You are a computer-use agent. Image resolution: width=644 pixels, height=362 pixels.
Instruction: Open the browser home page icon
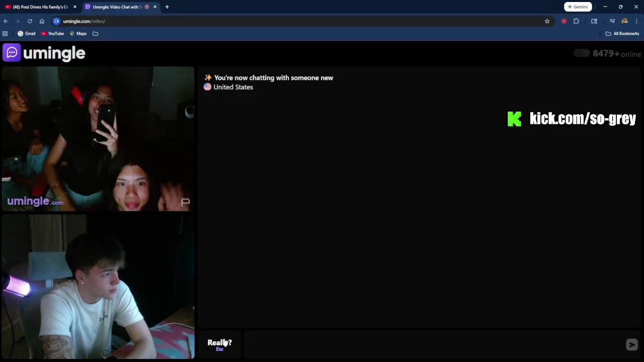[x=42, y=21]
